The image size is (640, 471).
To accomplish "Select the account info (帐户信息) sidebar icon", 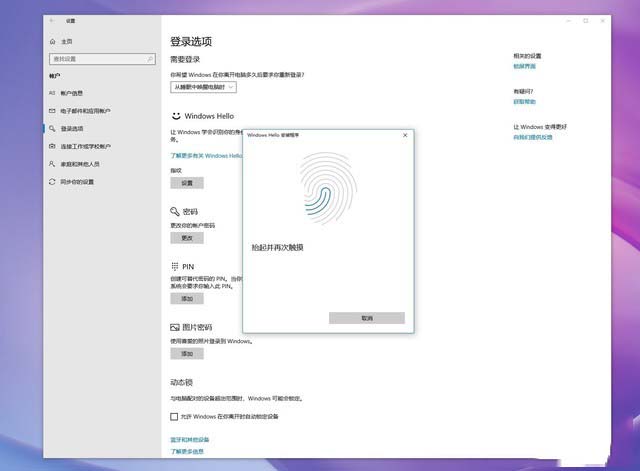I will point(52,93).
